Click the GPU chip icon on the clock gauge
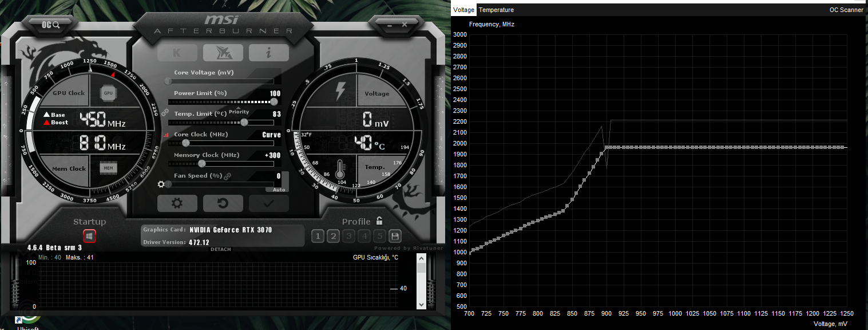Viewport: 868px width, 330px height. tap(108, 92)
